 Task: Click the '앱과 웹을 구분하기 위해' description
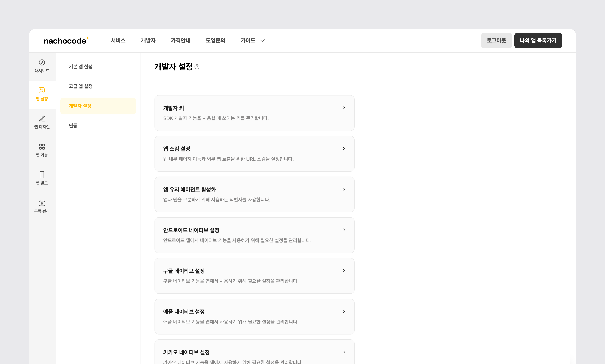pyautogui.click(x=217, y=200)
